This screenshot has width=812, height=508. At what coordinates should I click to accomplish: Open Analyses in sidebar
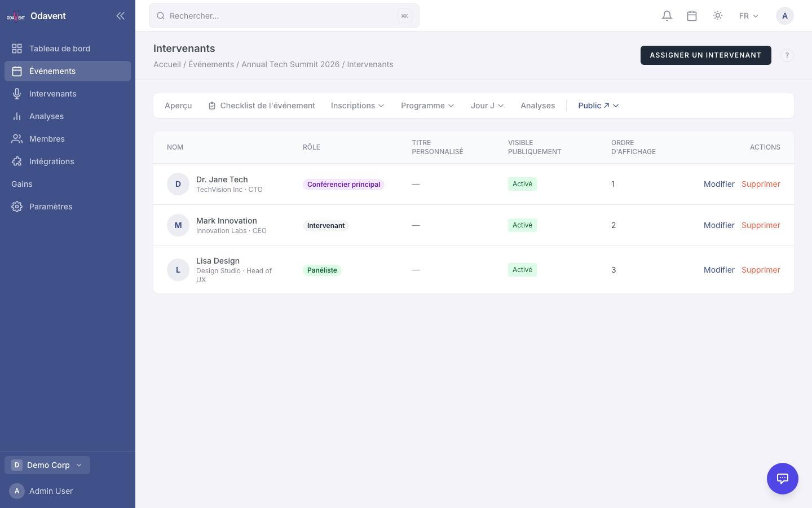click(68, 116)
